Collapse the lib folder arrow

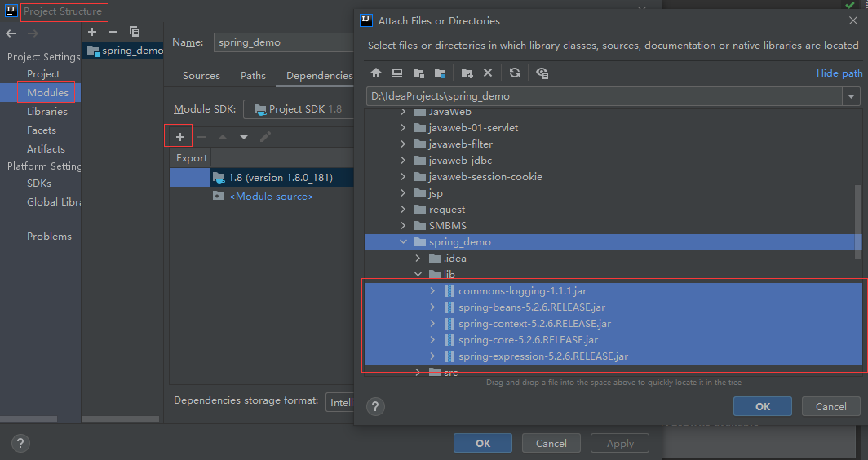418,275
